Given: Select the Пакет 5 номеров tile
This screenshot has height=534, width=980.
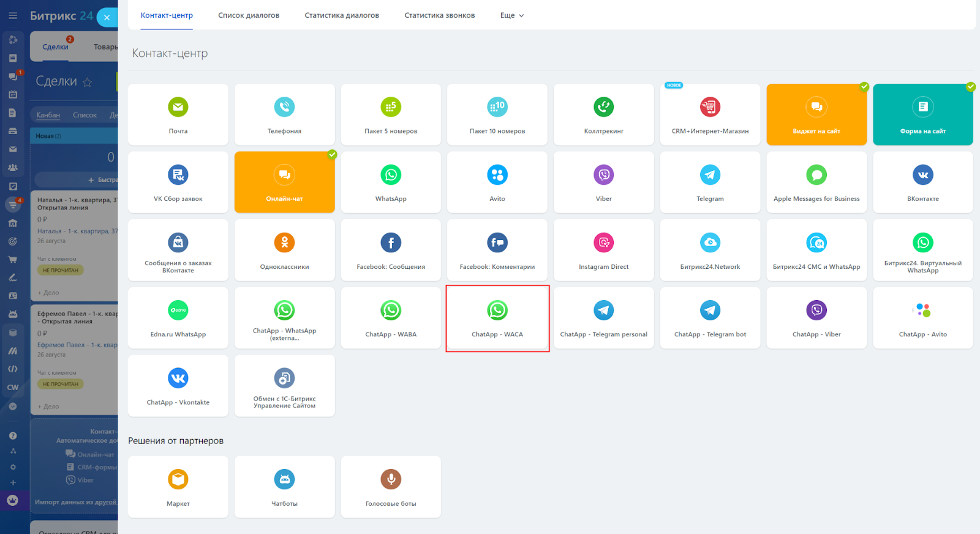Looking at the screenshot, I should [x=391, y=115].
